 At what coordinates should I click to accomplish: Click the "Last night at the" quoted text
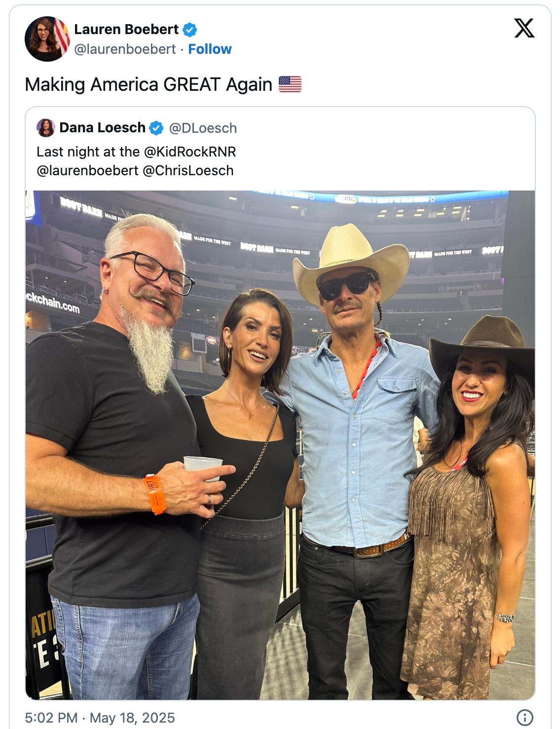pyautogui.click(x=88, y=152)
